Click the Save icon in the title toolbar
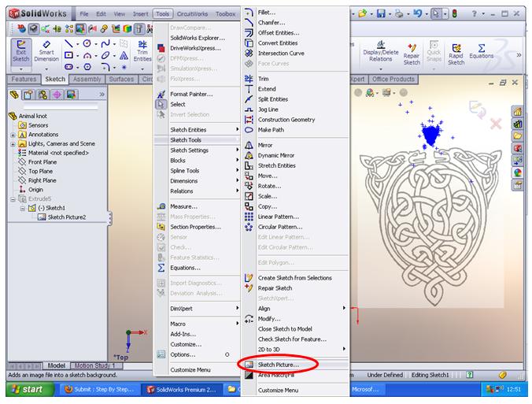Screen dimensions: 532x404 381,13
